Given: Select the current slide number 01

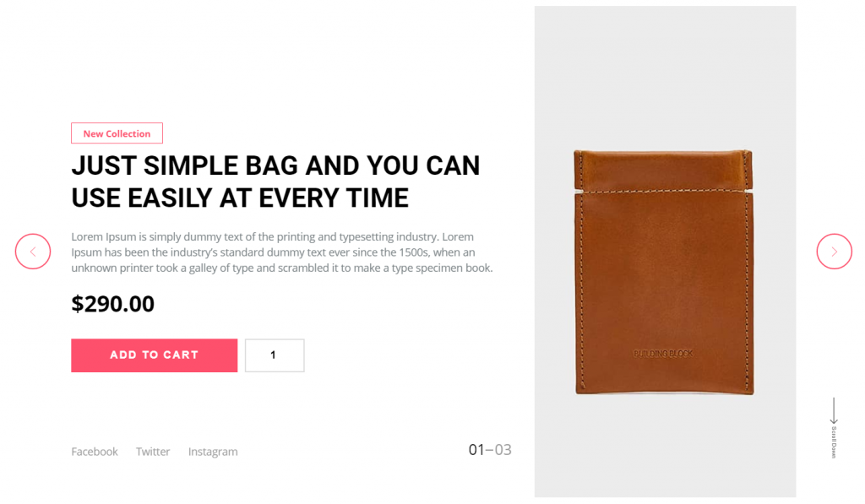Looking at the screenshot, I should [476, 450].
